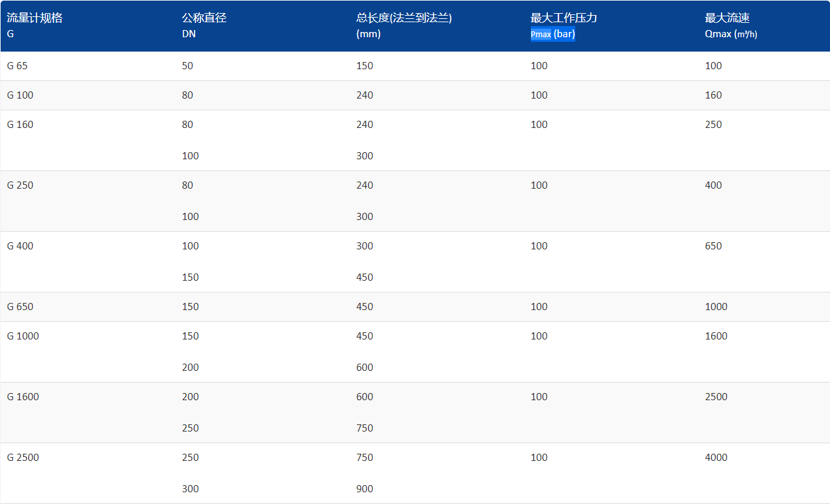Click length 600 in G 1600 row
830x504 pixels.
tap(364, 397)
